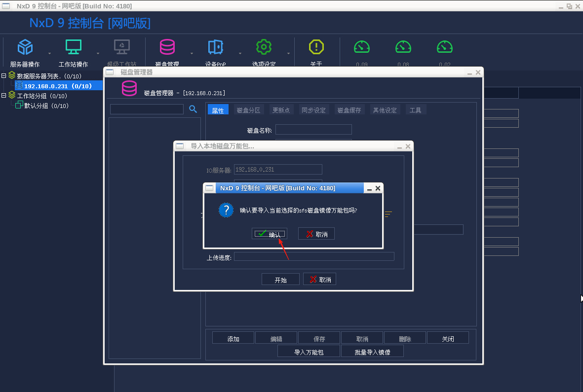Click the 选项设定 gear icon
583x392 pixels.
[x=264, y=47]
